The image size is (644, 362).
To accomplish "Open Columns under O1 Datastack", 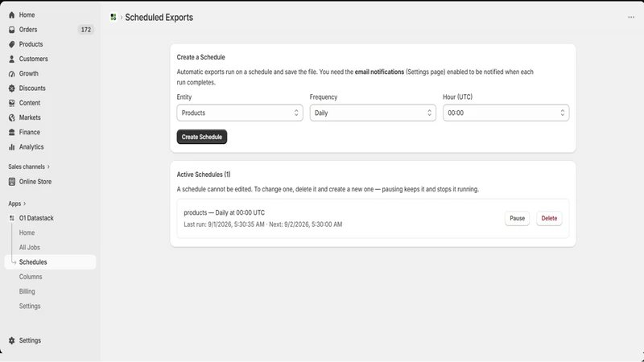I will click(31, 277).
